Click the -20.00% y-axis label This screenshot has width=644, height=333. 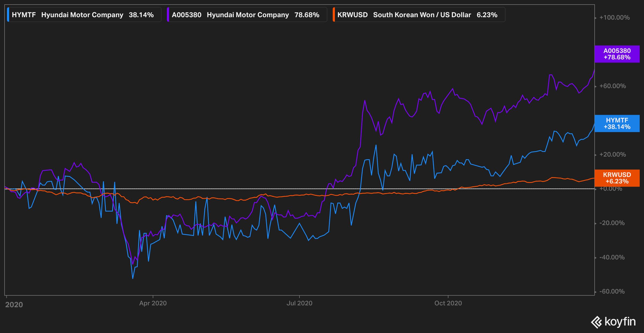[612, 223]
